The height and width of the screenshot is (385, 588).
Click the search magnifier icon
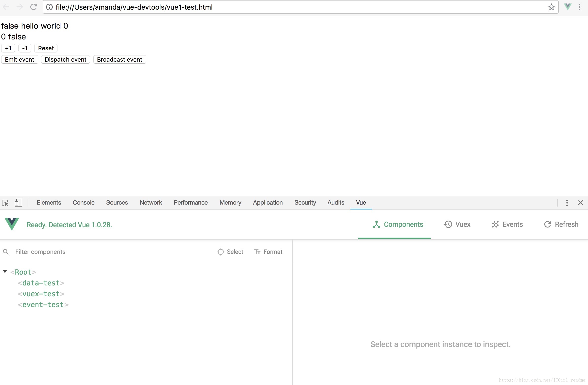6,252
